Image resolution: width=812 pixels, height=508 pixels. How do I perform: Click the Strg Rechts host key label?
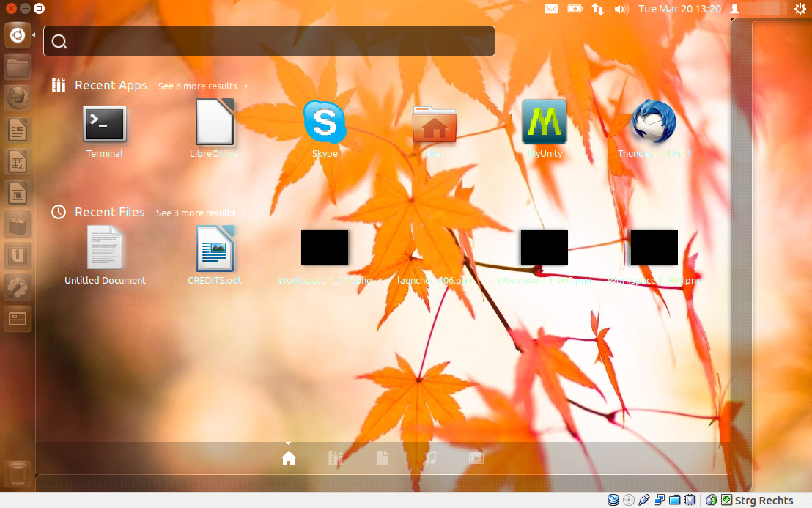764,500
